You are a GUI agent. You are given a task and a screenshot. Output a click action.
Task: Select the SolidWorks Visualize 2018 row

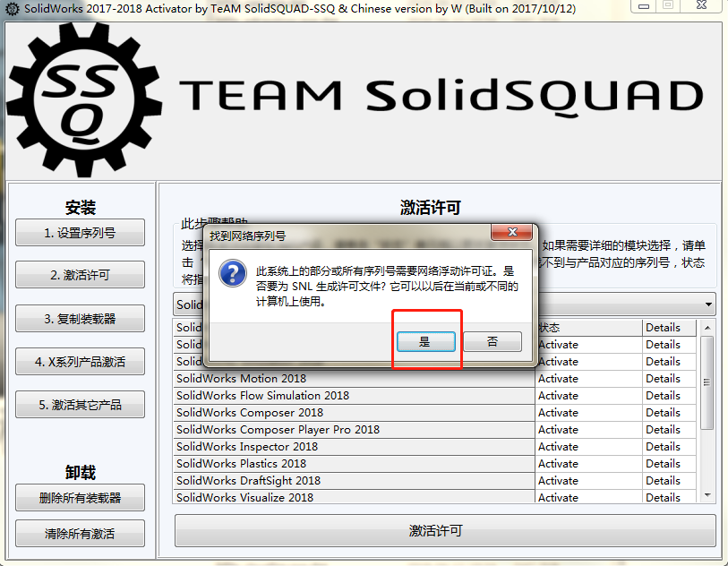(x=355, y=497)
